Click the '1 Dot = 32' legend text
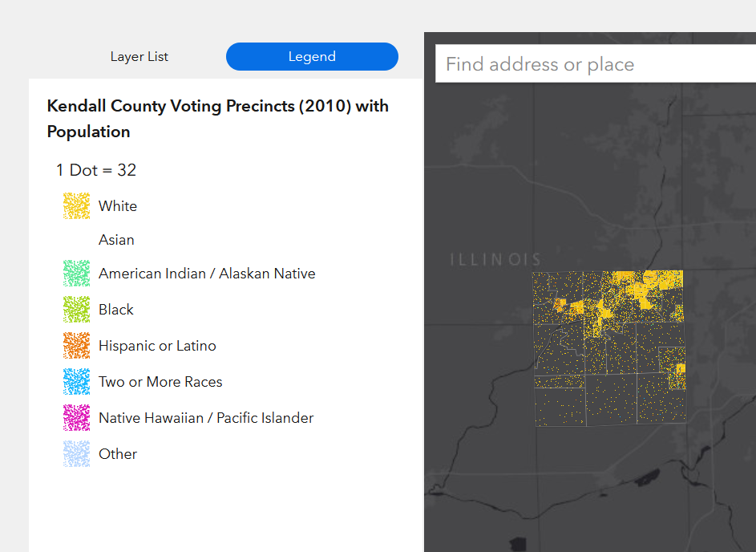Image resolution: width=756 pixels, height=552 pixels. coord(96,170)
